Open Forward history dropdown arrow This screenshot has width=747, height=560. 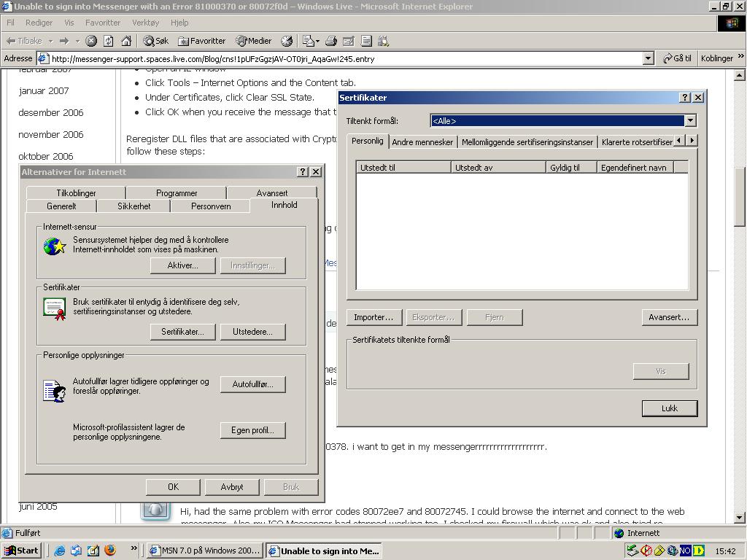click(x=77, y=41)
